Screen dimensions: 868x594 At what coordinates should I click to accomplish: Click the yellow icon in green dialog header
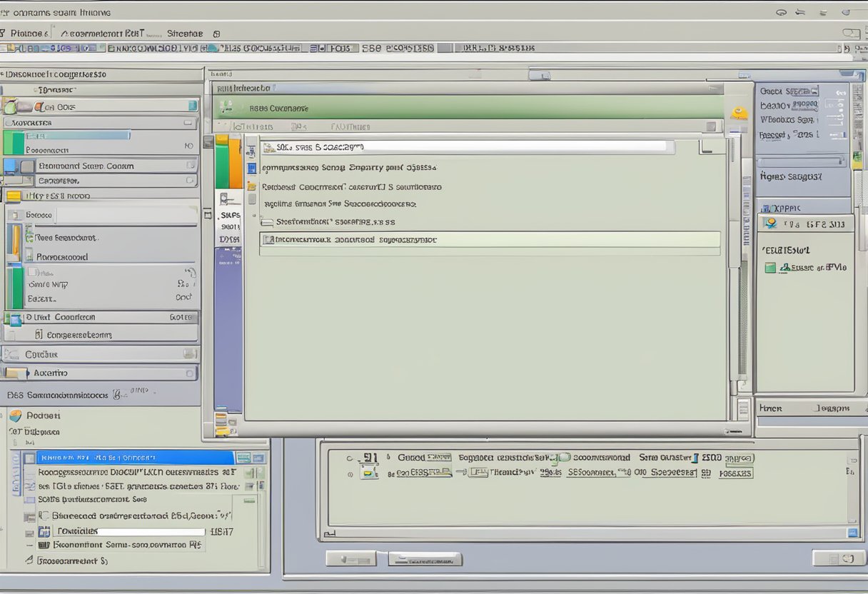coord(740,113)
